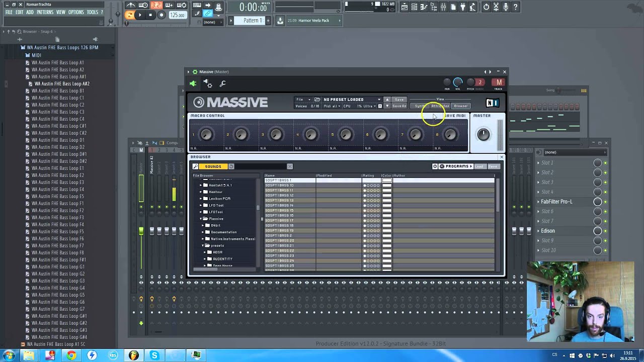Screen dimensions: 644x362
Task: Click the Massive Save As button
Action: (x=399, y=106)
